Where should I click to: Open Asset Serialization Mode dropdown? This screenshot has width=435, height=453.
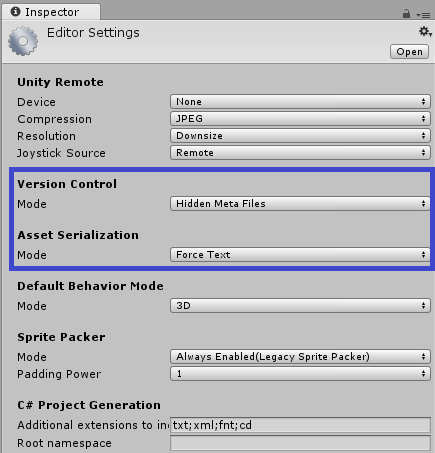[x=300, y=255]
